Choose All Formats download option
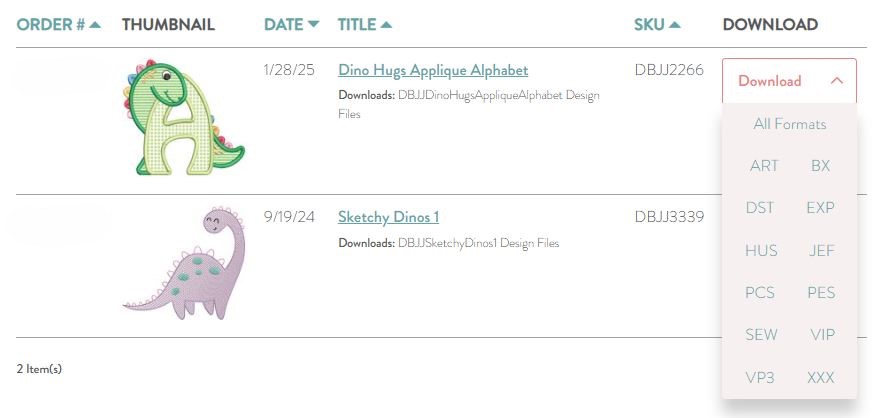 (790, 124)
